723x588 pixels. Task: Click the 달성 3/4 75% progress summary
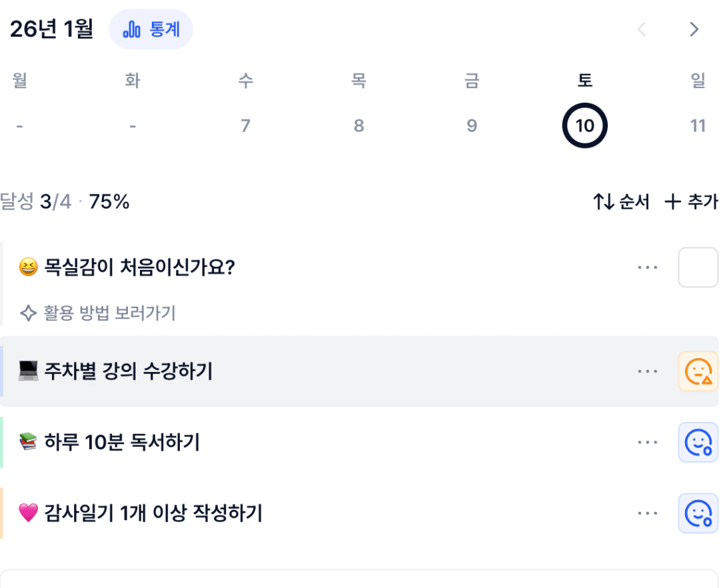coord(65,201)
